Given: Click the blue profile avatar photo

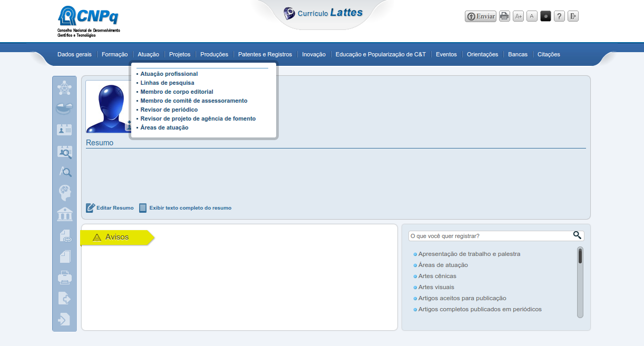Looking at the screenshot, I should [x=108, y=107].
